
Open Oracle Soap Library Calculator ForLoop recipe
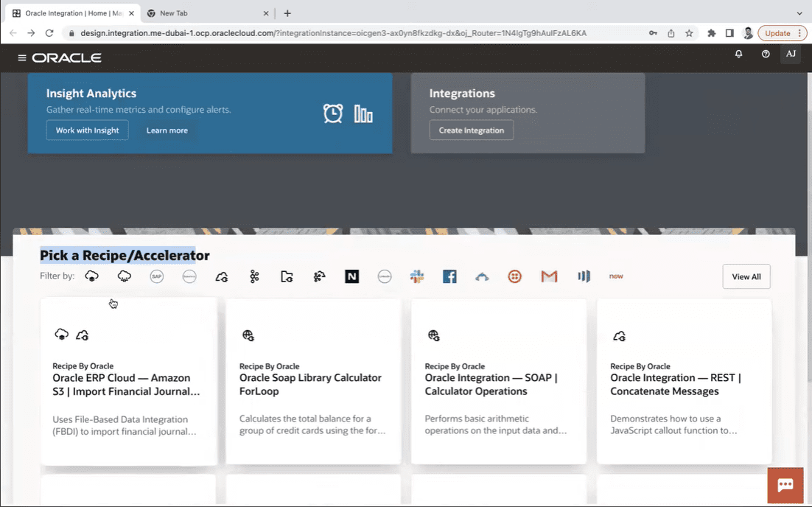pos(313,381)
